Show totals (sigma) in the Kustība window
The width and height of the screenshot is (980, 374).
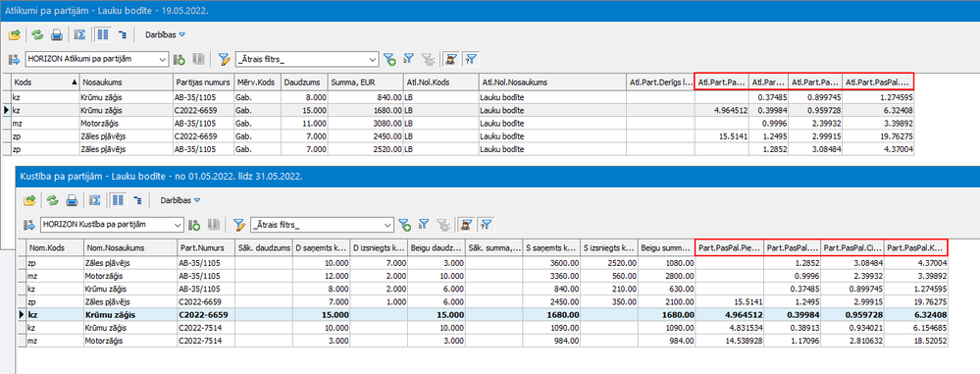coord(95,201)
